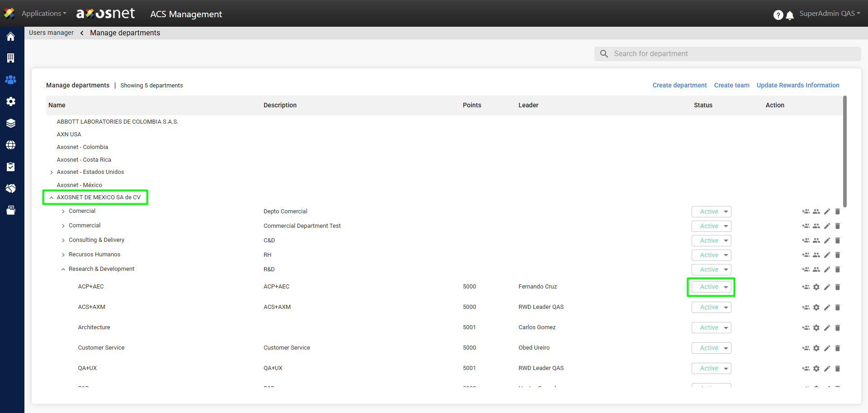Expand the Consulting & Delivery department
The height and width of the screenshot is (413, 868).
[63, 240]
